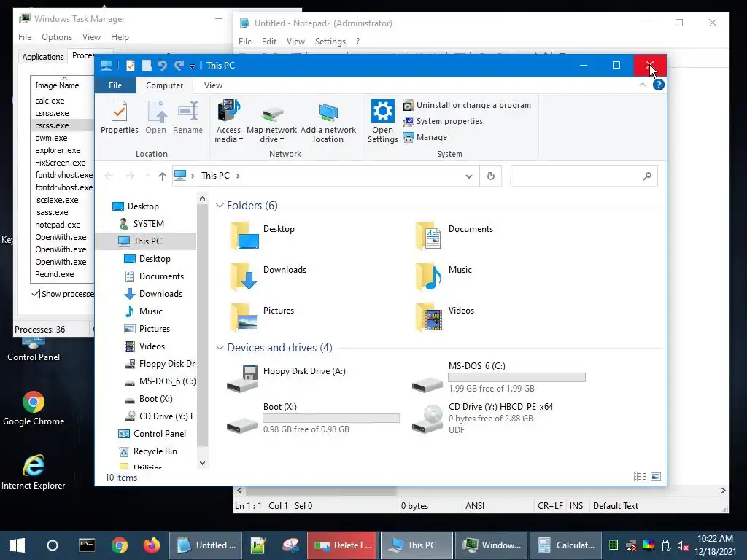
Task: Open Task Manager's View menu
Action: tap(91, 37)
